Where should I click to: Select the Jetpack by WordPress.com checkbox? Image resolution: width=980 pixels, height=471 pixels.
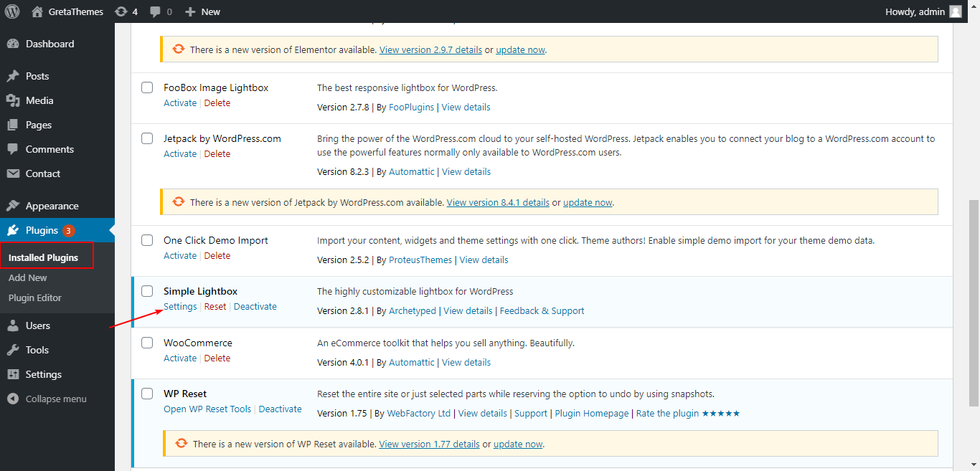coord(147,138)
